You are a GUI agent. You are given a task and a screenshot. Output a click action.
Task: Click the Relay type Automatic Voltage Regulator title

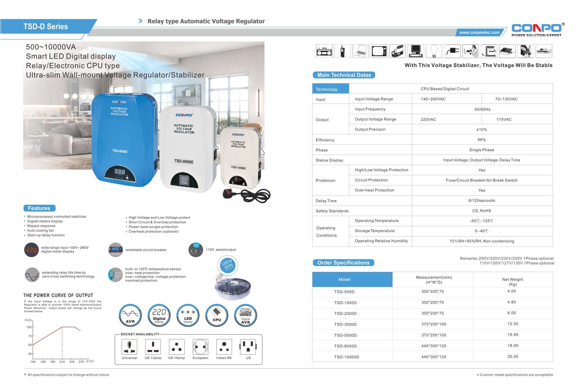pyautogui.click(x=206, y=21)
